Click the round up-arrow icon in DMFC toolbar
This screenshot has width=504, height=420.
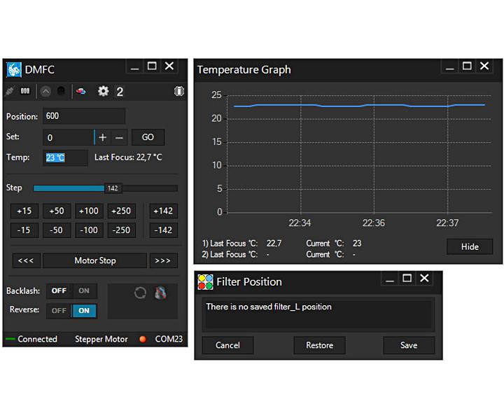pos(45,91)
